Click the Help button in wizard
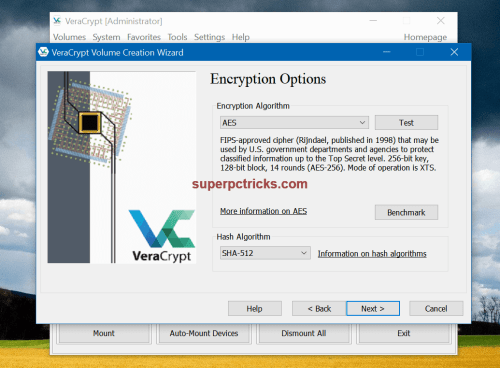This screenshot has height=368, width=500. [x=255, y=309]
